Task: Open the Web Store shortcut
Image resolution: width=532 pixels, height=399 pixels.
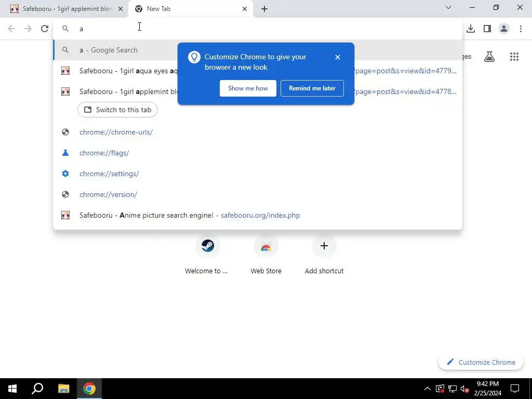Action: 266,256
